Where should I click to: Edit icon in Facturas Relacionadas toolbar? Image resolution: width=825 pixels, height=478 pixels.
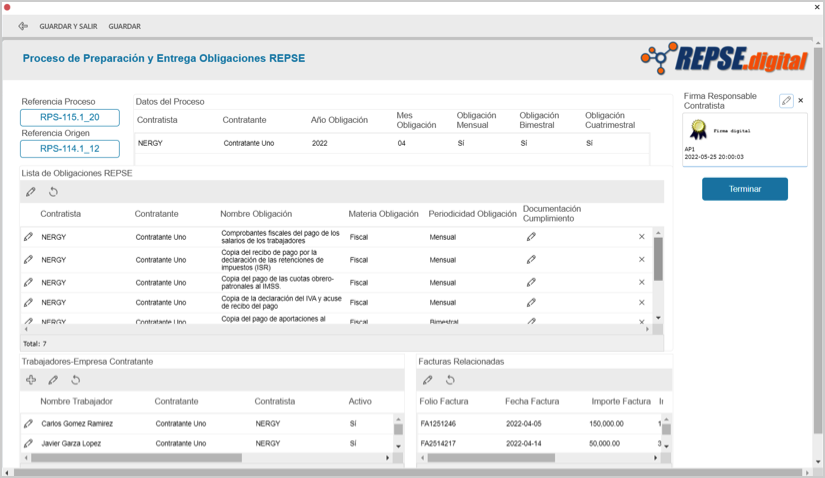click(428, 380)
